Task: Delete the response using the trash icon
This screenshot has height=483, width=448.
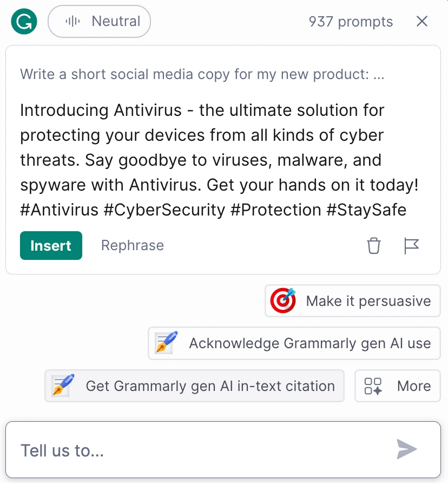Action: coord(373,246)
